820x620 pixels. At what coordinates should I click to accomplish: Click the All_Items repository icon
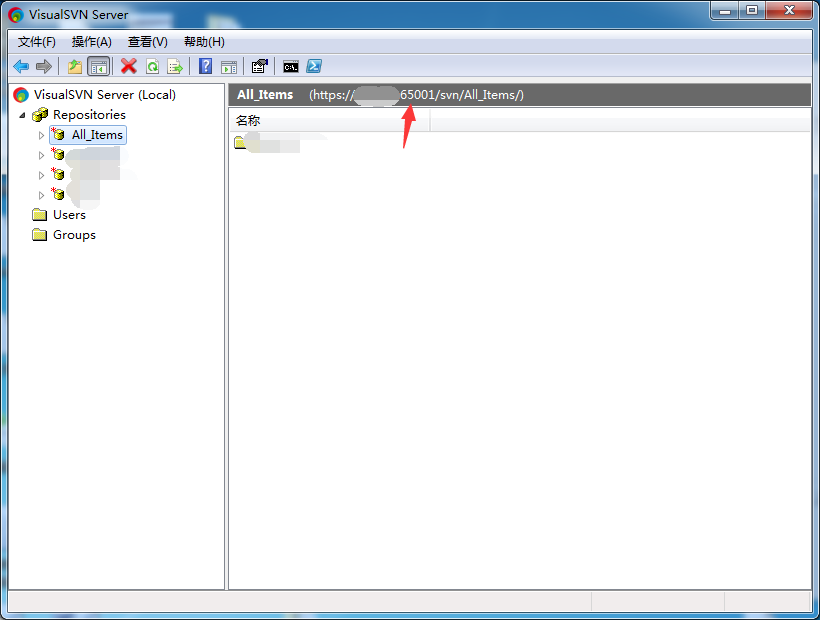[58, 134]
